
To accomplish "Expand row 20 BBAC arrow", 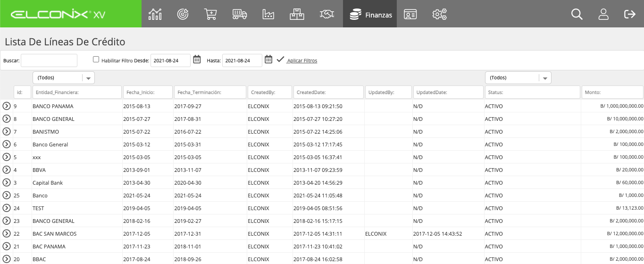I will 7,259.
